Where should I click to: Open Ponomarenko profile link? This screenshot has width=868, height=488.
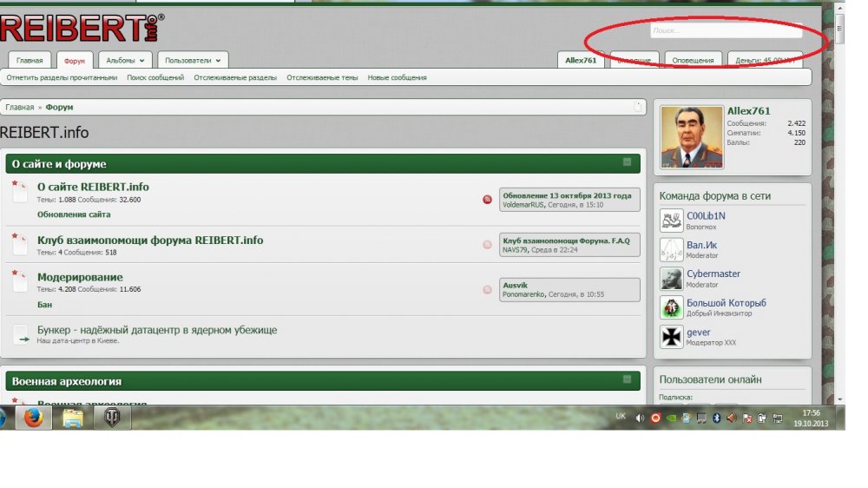pyautogui.click(x=523, y=294)
